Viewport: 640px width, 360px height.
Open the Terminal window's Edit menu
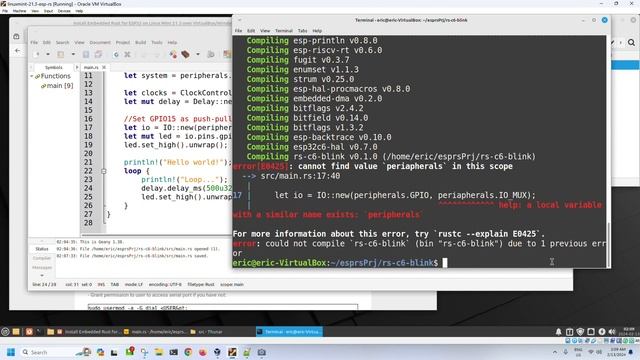251,31
